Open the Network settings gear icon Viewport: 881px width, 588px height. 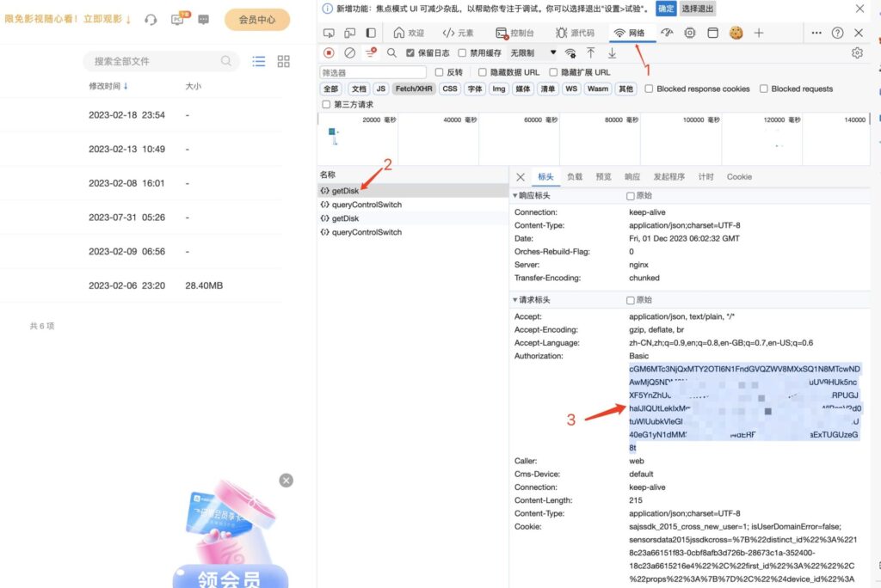[857, 52]
